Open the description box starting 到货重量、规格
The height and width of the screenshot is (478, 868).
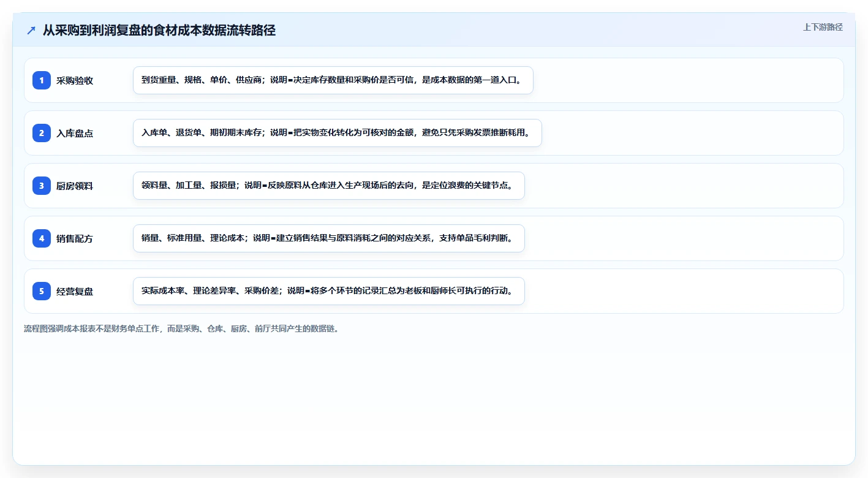tap(333, 80)
